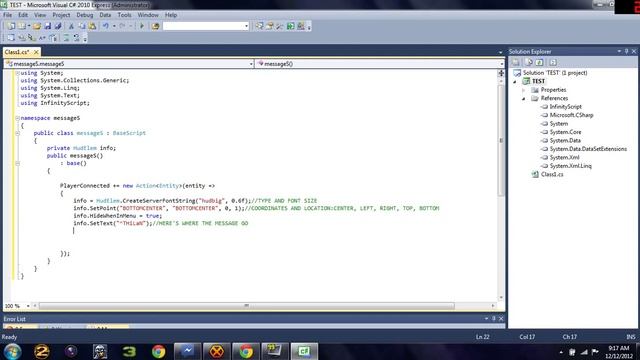This screenshot has height=360, width=640.
Task: Click the Paste toolbar icon
Action: [93, 26]
